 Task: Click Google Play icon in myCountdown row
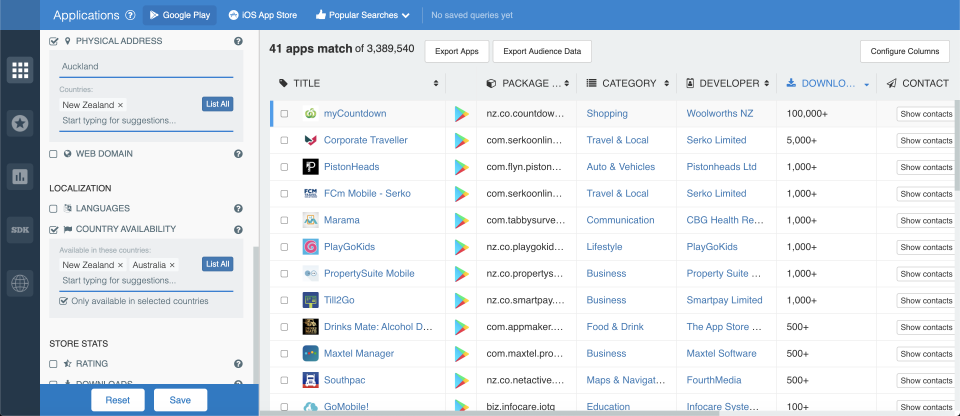pos(461,114)
